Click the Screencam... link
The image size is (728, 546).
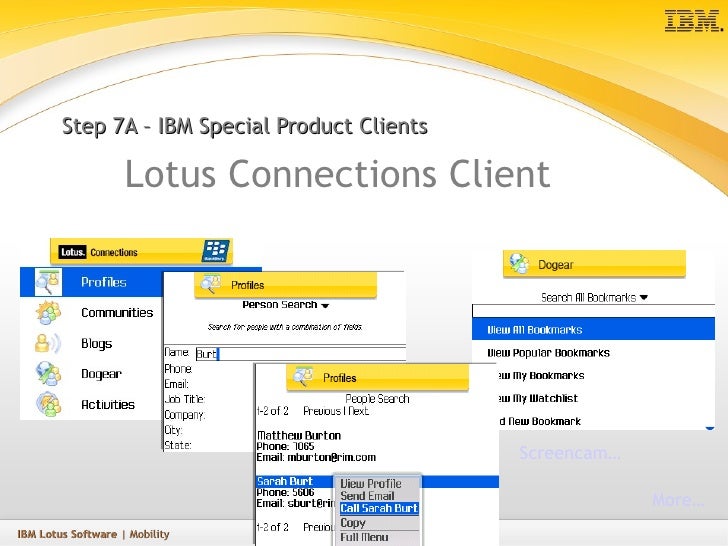pyautogui.click(x=570, y=453)
